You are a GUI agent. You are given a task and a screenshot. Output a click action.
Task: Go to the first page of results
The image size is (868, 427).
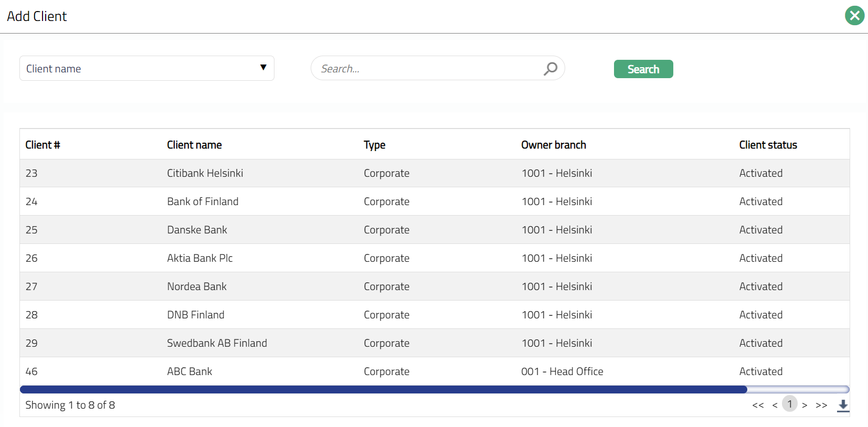tap(758, 405)
